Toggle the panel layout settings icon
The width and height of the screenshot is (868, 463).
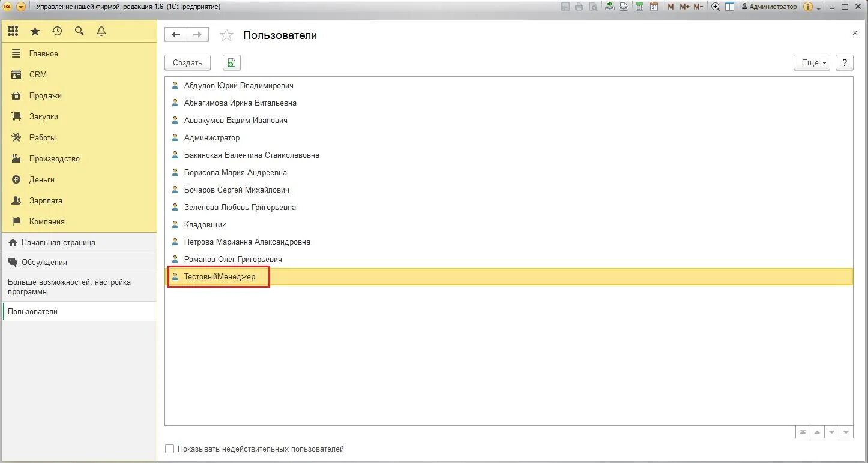coord(729,7)
